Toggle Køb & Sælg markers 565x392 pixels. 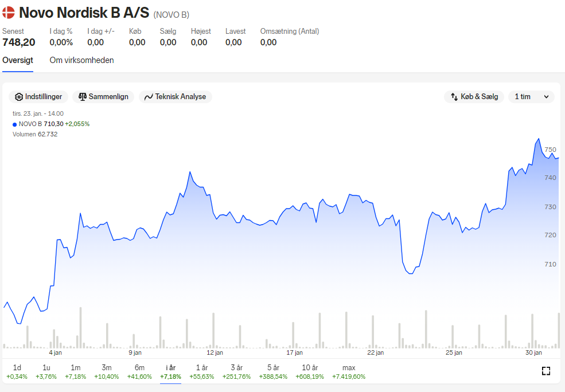474,97
